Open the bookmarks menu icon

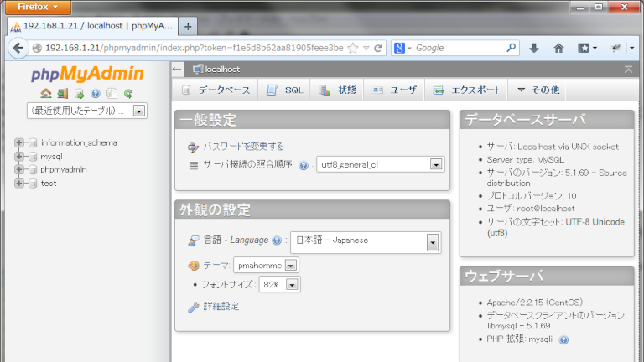(x=587, y=48)
